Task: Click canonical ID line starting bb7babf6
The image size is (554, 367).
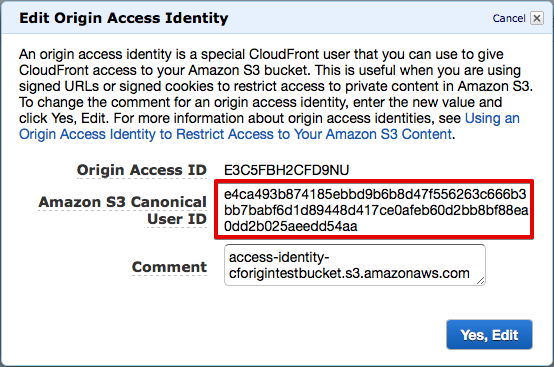Action: tap(376, 210)
